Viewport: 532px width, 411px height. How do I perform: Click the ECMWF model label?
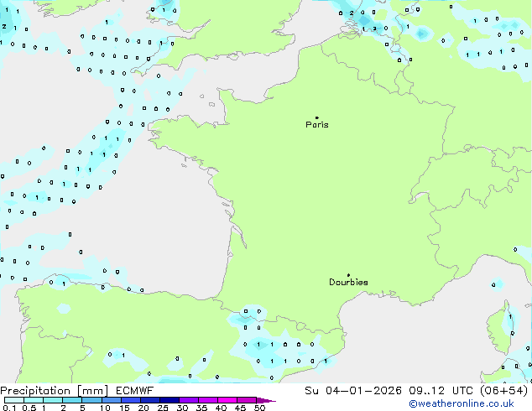coord(134,391)
